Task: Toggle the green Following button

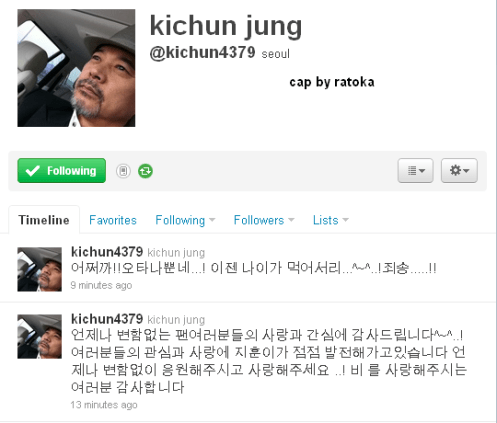Action: pos(62,171)
